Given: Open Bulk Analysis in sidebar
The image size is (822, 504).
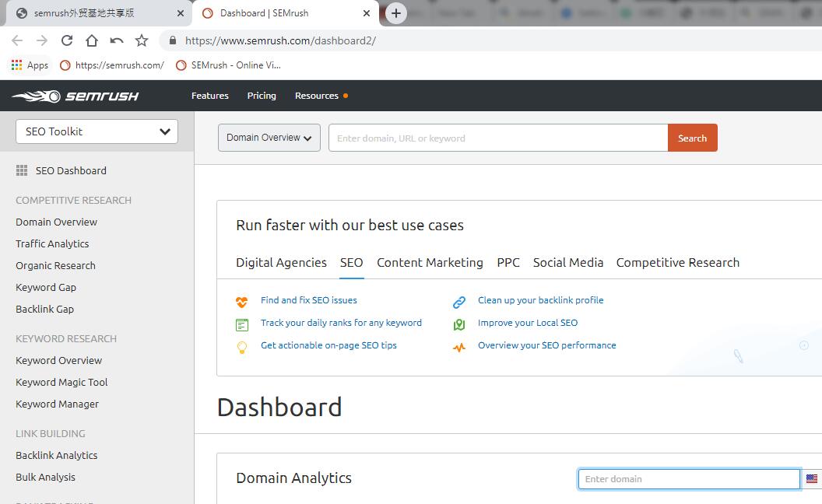Looking at the screenshot, I should 46,478.
